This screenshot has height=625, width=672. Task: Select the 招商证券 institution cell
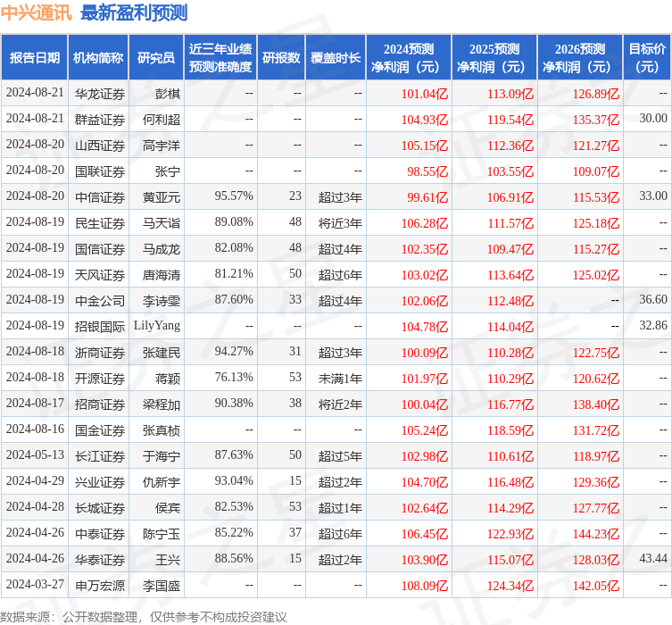[x=99, y=404]
